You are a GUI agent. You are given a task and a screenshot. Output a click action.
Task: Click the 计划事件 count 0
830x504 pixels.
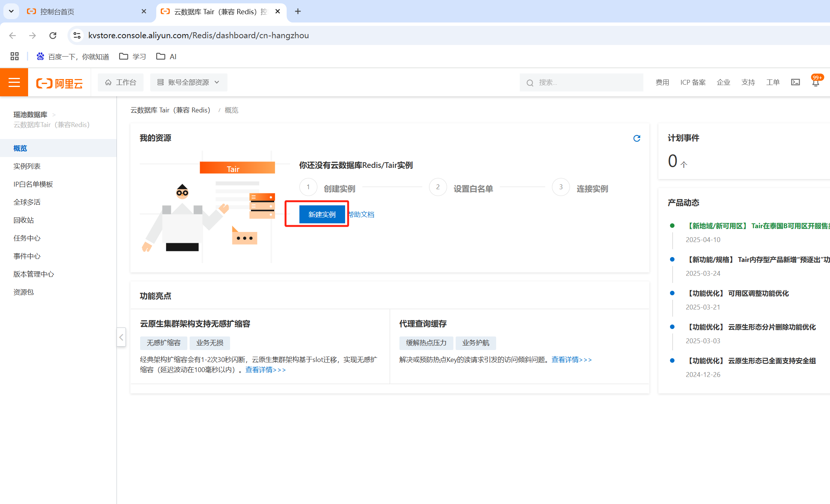coord(673,161)
